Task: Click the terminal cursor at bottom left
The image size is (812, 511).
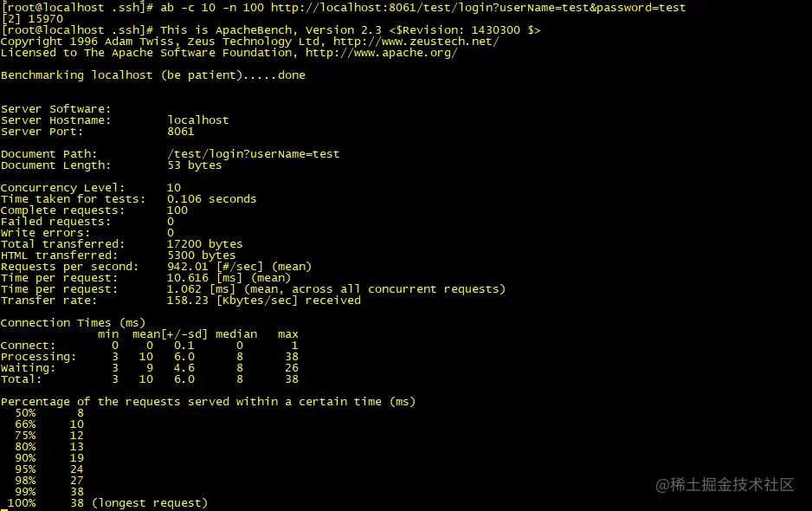Action: pos(4,509)
